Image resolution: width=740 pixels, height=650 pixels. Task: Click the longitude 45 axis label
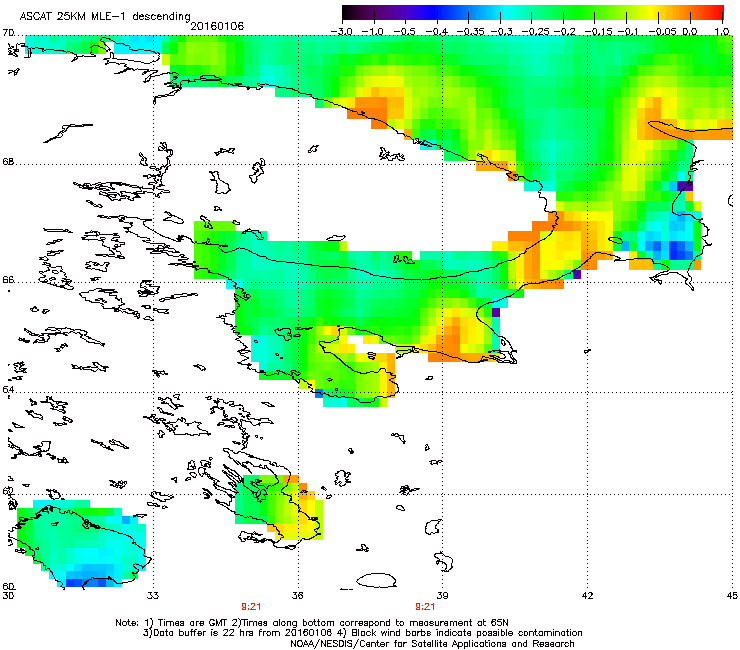coord(732,596)
